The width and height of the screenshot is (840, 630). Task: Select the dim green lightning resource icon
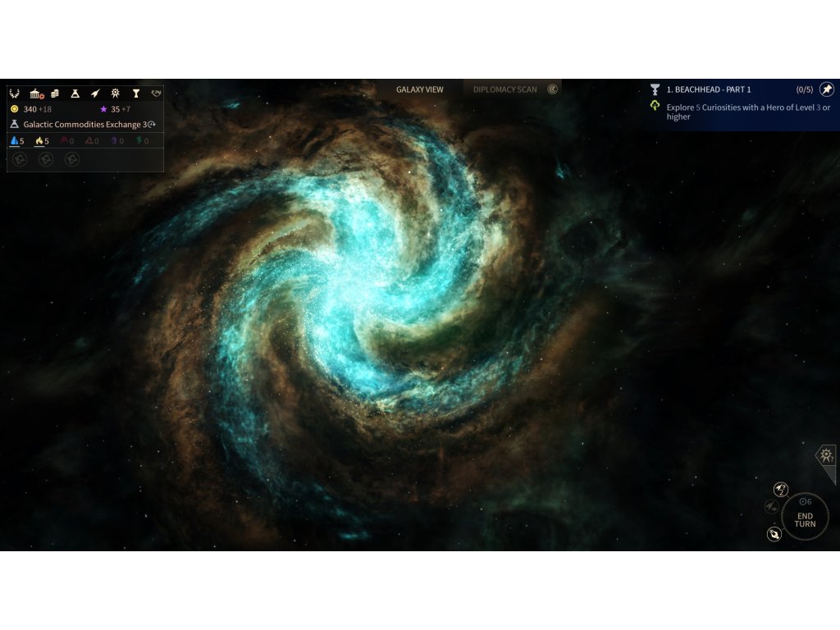[x=139, y=140]
